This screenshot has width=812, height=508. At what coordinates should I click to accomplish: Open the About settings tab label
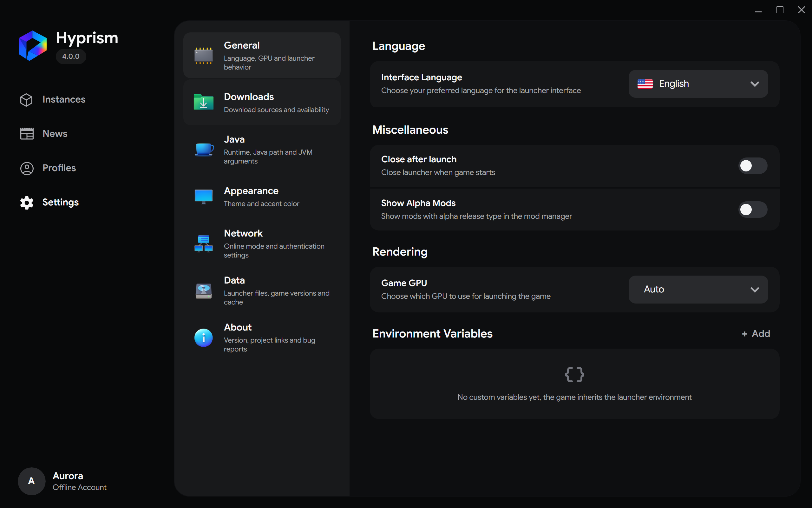[238, 327]
